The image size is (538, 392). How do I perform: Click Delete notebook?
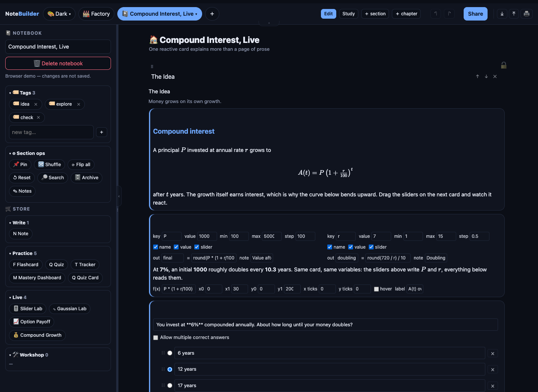pyautogui.click(x=58, y=63)
